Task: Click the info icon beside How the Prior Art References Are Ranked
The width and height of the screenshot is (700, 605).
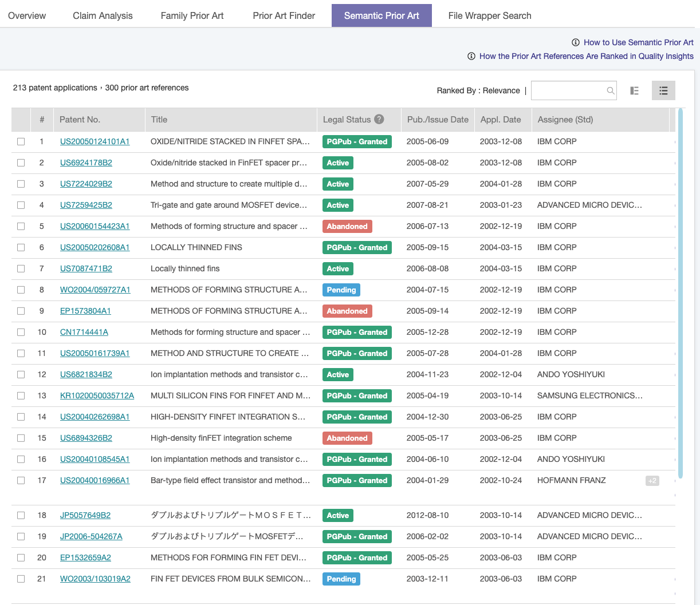Action: (x=471, y=56)
